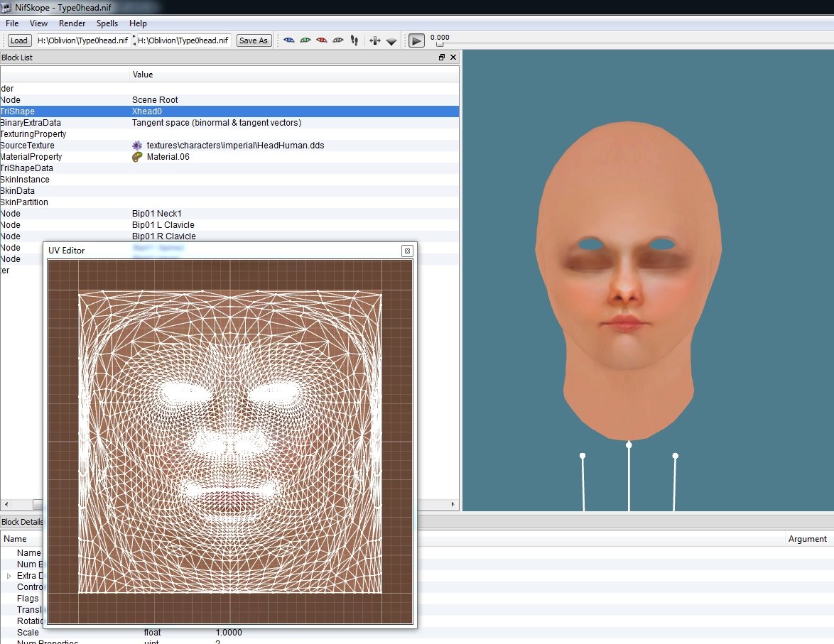834x644 pixels.
Task: Click the texture flower icon beside HeadHuman.dds
Action: tap(137, 145)
